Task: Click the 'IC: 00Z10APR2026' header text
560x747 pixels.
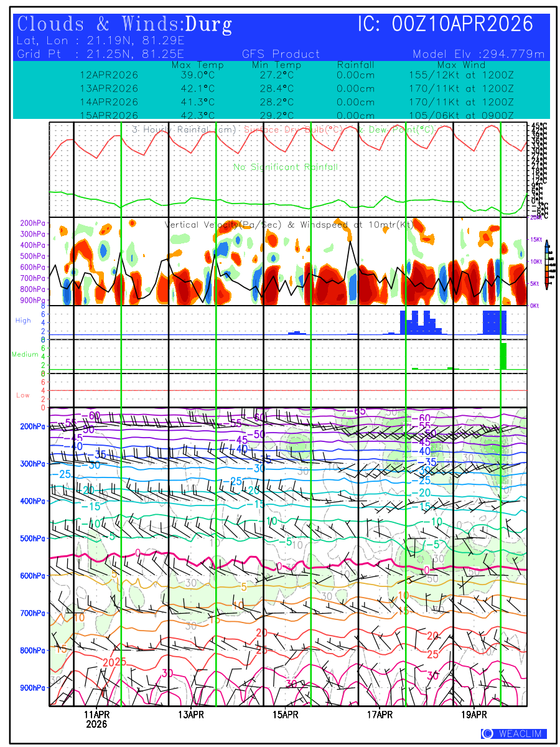Action: click(446, 25)
